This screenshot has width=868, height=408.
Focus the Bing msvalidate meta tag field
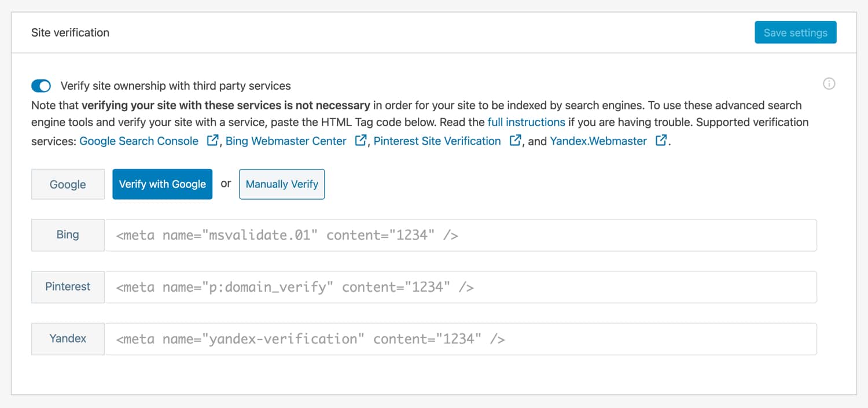tap(461, 235)
